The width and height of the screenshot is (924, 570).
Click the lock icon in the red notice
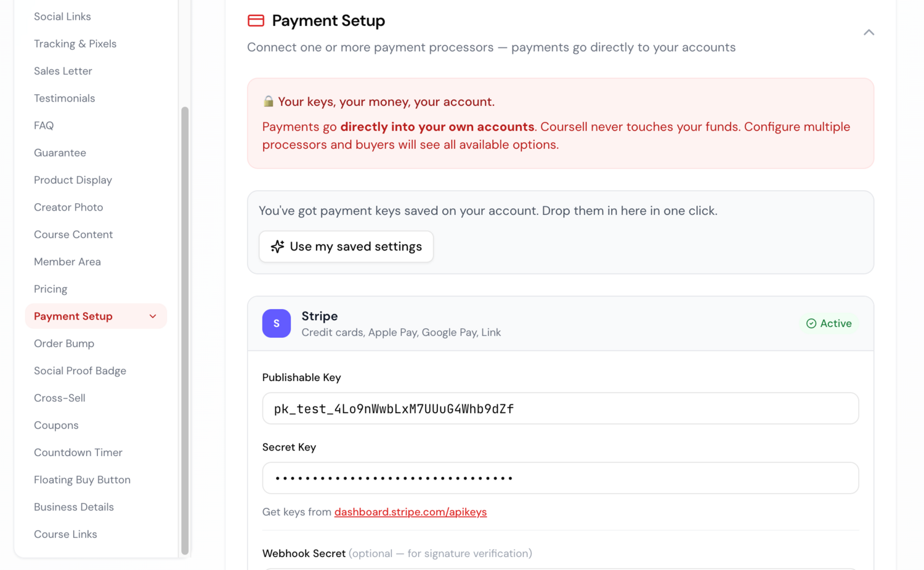click(268, 102)
